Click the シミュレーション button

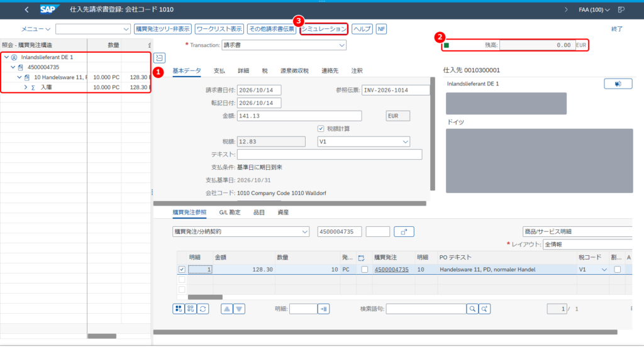point(324,29)
